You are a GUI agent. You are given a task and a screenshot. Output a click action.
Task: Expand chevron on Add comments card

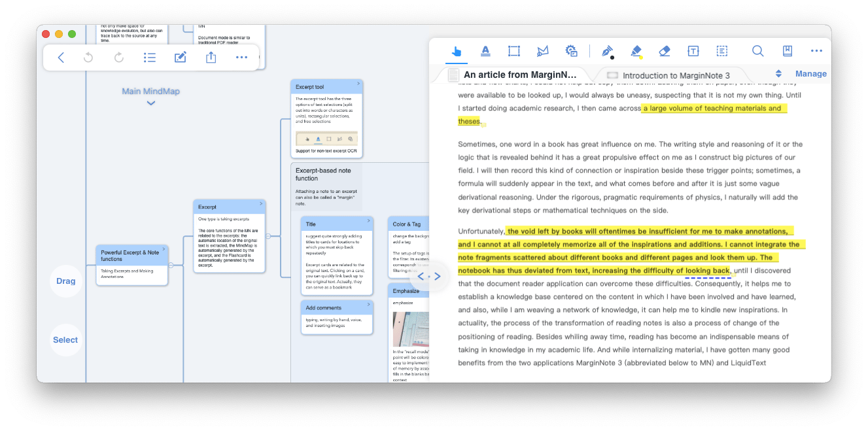pos(368,305)
